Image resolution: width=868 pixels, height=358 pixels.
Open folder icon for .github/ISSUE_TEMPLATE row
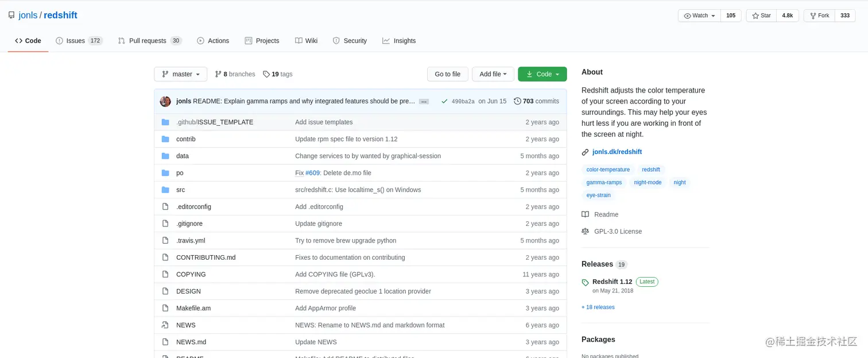[x=165, y=122]
